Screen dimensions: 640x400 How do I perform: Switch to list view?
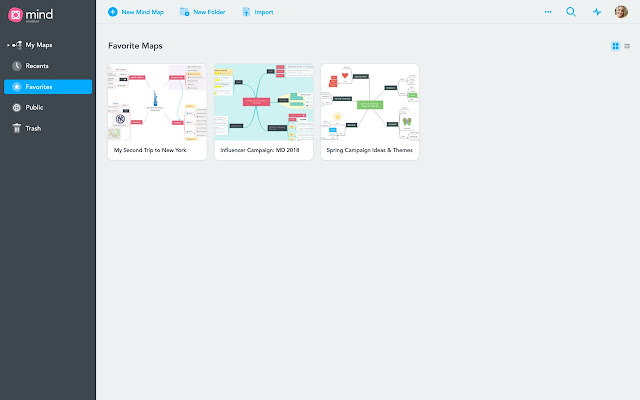[627, 46]
